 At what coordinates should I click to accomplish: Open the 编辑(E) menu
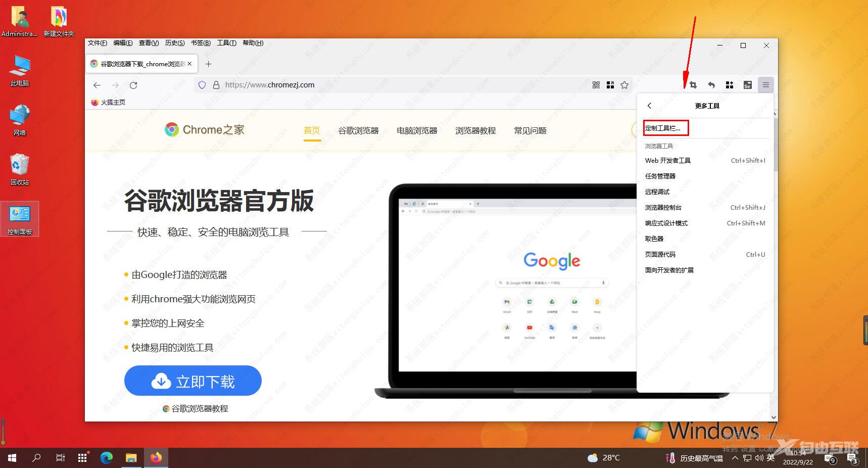point(123,43)
